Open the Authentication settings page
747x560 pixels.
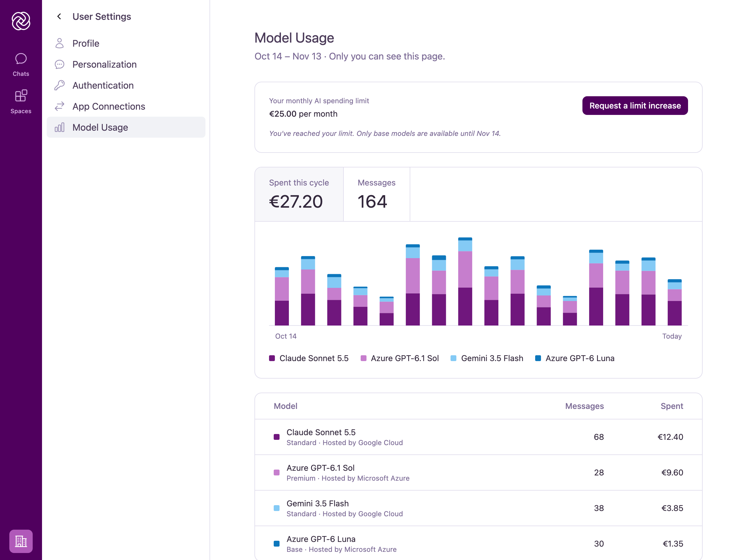point(126,85)
